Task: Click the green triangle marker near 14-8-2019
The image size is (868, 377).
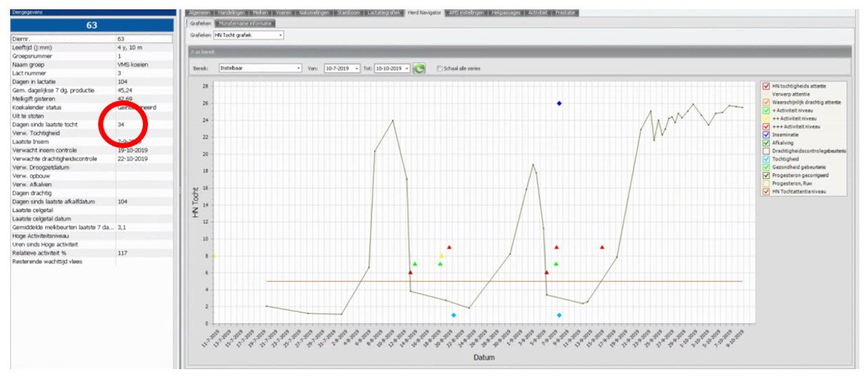Action: pyautogui.click(x=415, y=264)
